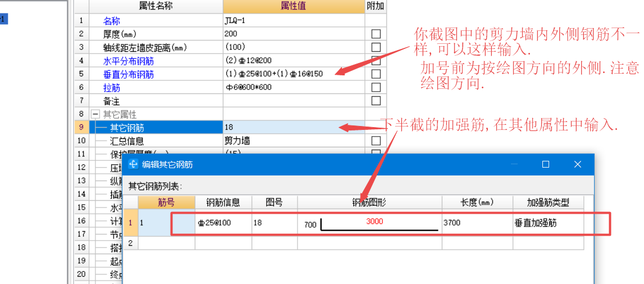Viewport: 644px width, 284px height.
Task: Click the 3000 length in rebar shape
Action: (x=374, y=222)
